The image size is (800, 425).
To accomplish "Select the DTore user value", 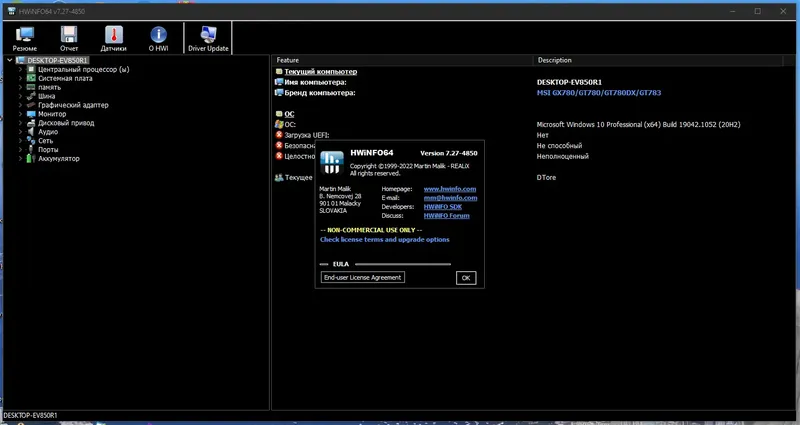I will point(546,177).
